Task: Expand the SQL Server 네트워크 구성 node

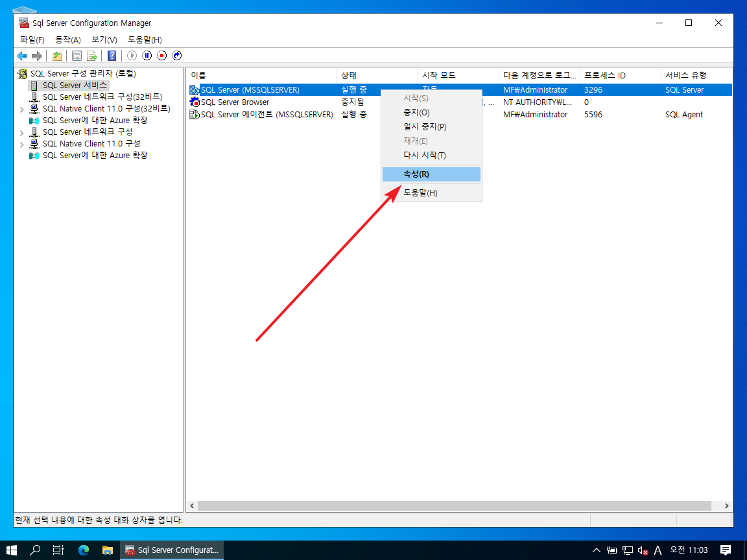Action: (x=23, y=132)
